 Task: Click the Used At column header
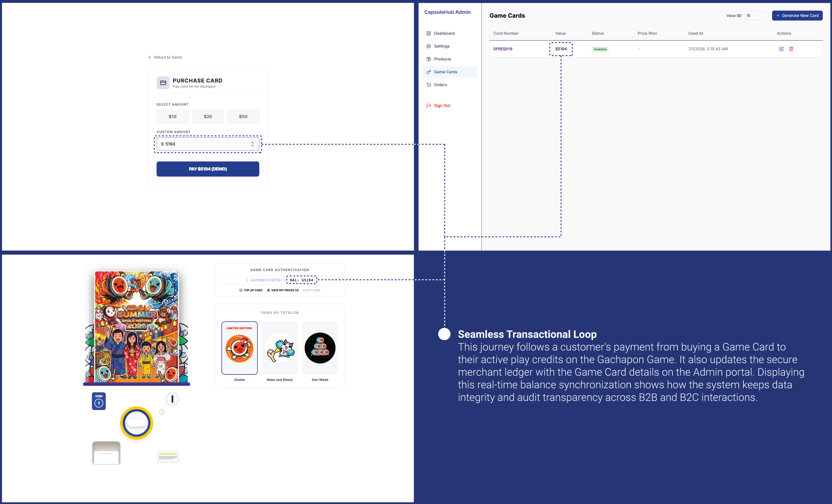click(696, 34)
